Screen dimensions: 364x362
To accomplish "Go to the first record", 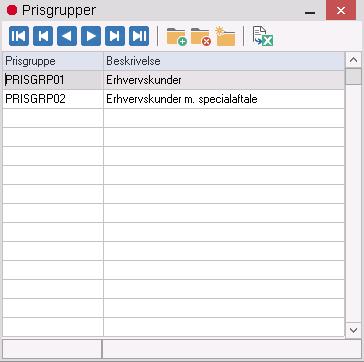I will [x=19, y=36].
